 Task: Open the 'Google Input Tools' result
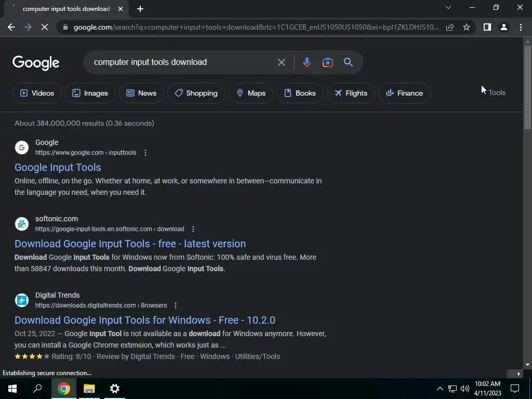pos(58,167)
